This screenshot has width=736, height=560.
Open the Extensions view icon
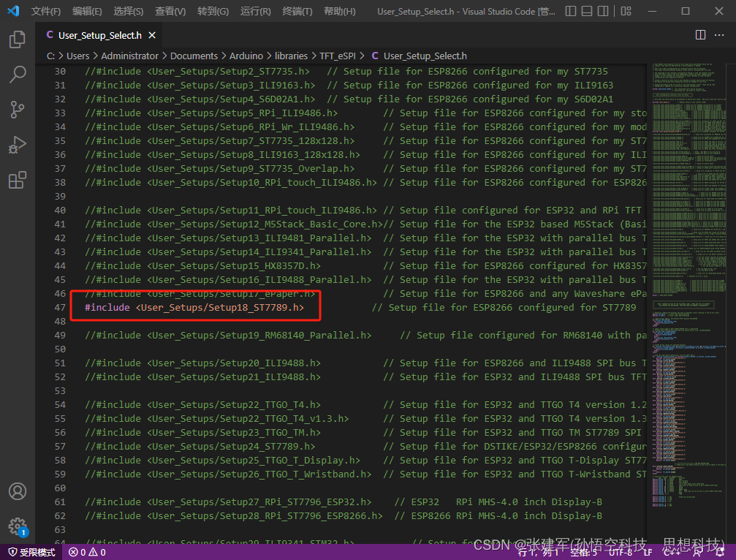(x=18, y=179)
